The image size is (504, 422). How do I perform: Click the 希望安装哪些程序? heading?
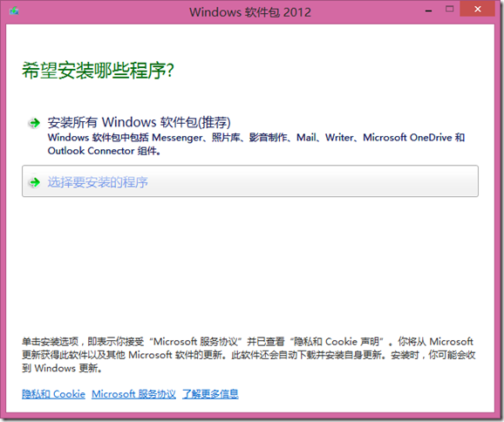[98, 71]
